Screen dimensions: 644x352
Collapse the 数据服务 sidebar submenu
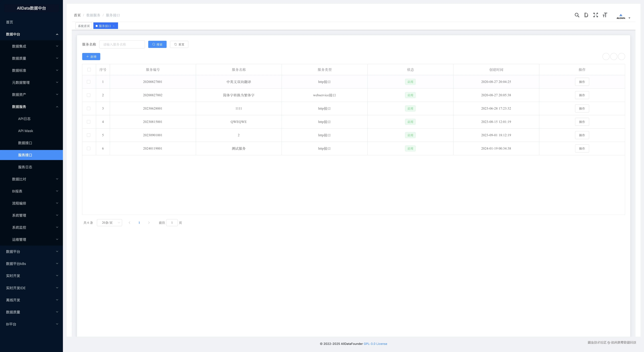pos(31,107)
